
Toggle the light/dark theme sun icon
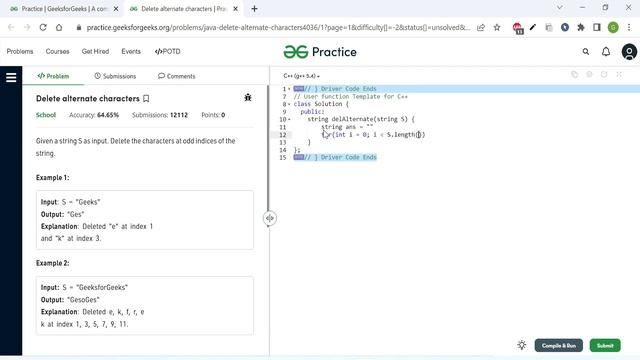tap(522, 345)
